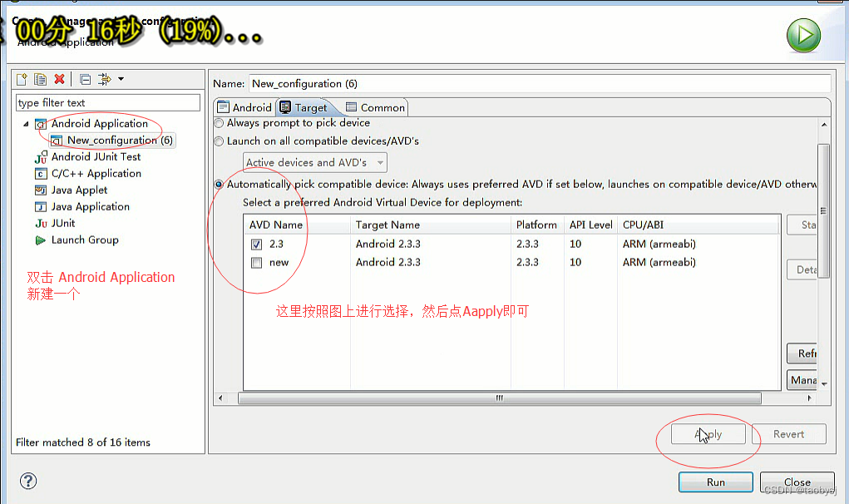Click the vertical scrollbar thumb

point(823,210)
